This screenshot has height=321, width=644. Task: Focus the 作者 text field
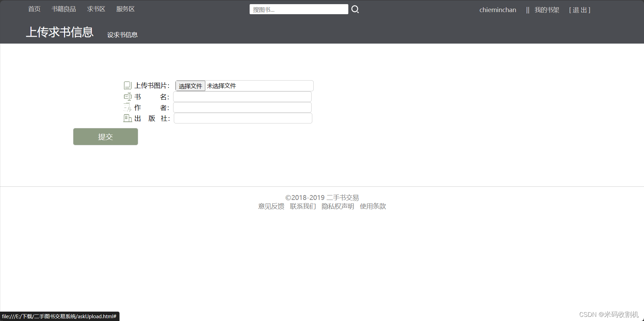pos(242,108)
